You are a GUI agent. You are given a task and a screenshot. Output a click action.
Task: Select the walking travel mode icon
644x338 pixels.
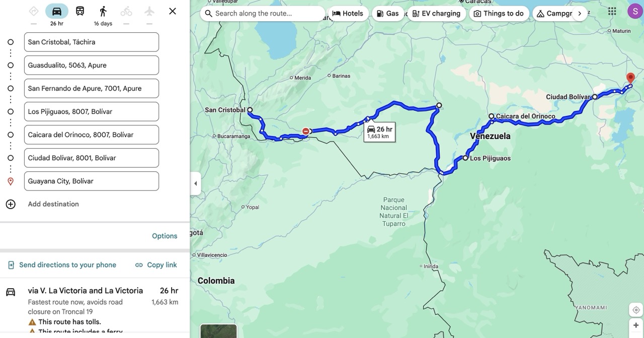(x=103, y=11)
